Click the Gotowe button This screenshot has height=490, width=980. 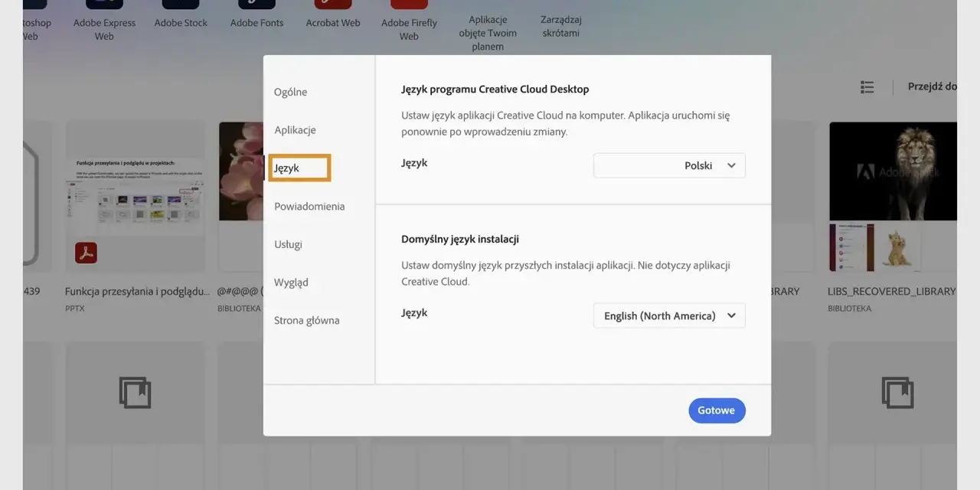[717, 410]
